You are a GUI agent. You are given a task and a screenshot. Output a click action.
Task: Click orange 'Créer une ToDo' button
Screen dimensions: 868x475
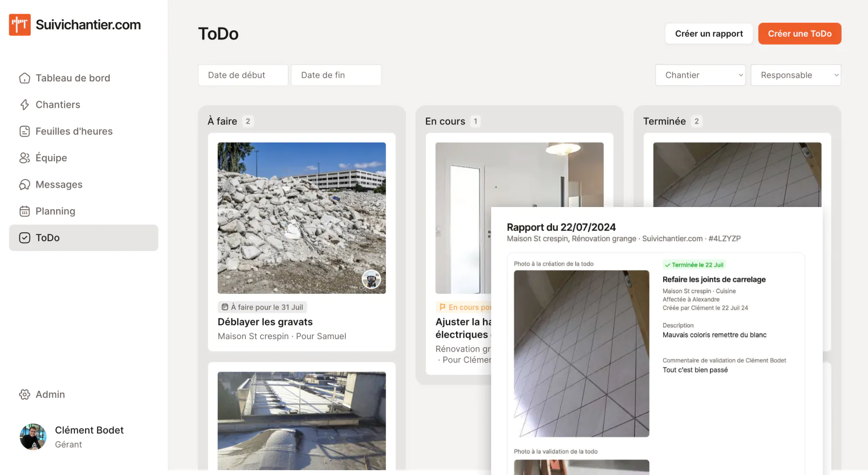click(800, 33)
